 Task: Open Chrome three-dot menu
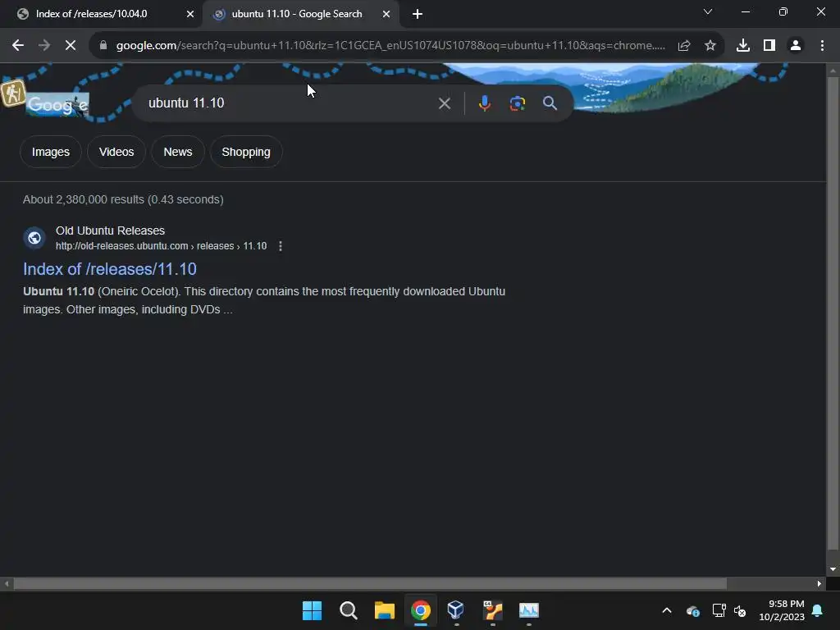point(822,46)
